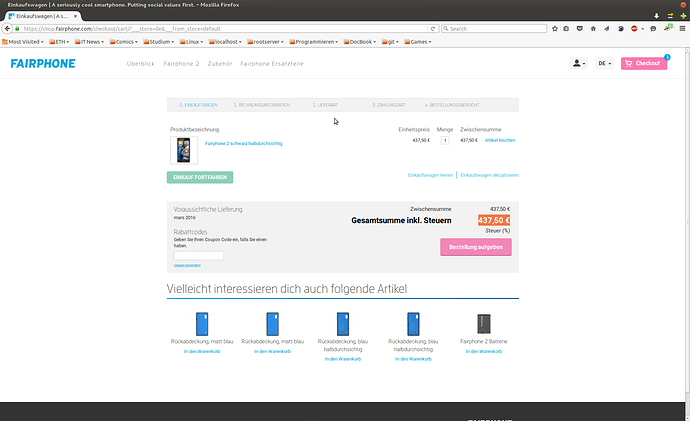Viewport: 690px width, 421px height.
Task: Open the Zubehör navigation item
Action: pyautogui.click(x=220, y=64)
